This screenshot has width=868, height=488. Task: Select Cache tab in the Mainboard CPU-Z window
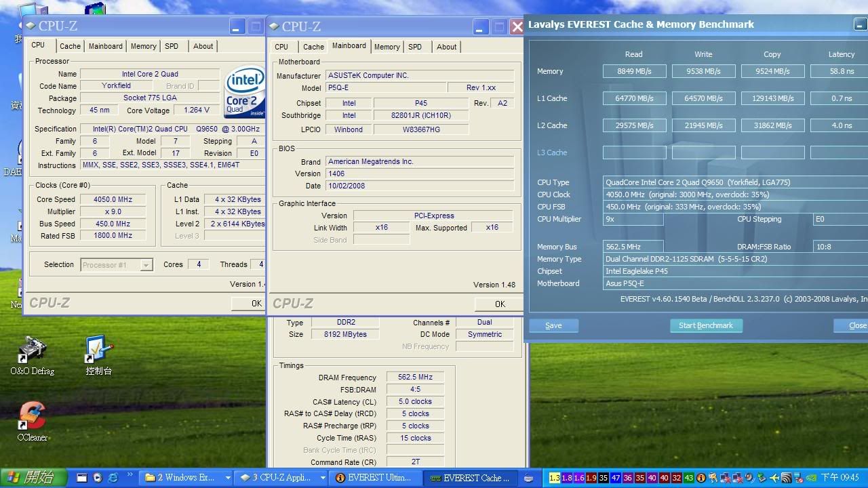click(313, 47)
